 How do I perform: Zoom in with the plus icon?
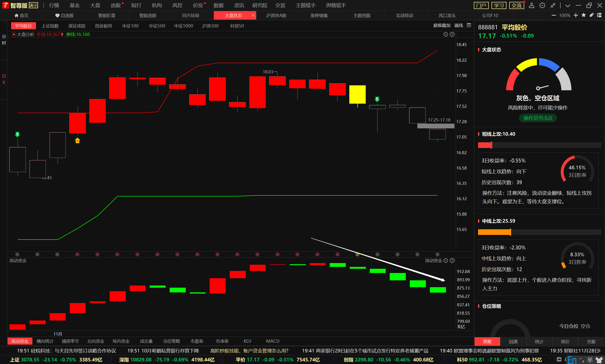(575, 15)
